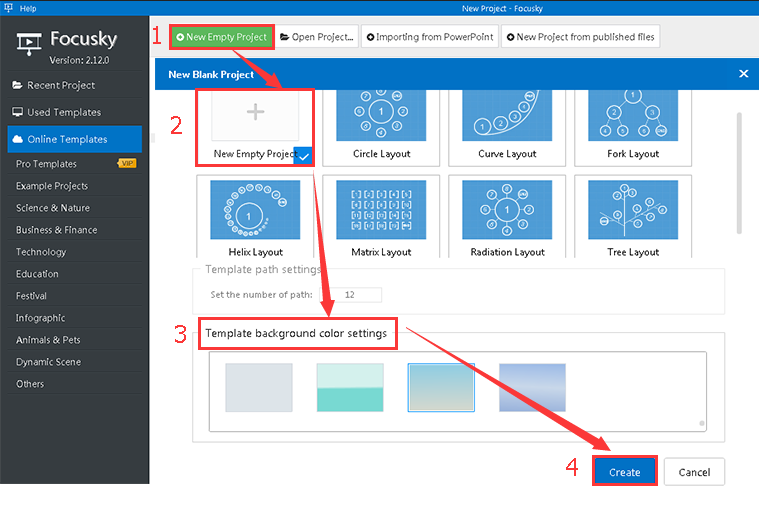Click the Recent Project folder icon
The height and width of the screenshot is (515, 759).
click(x=17, y=85)
